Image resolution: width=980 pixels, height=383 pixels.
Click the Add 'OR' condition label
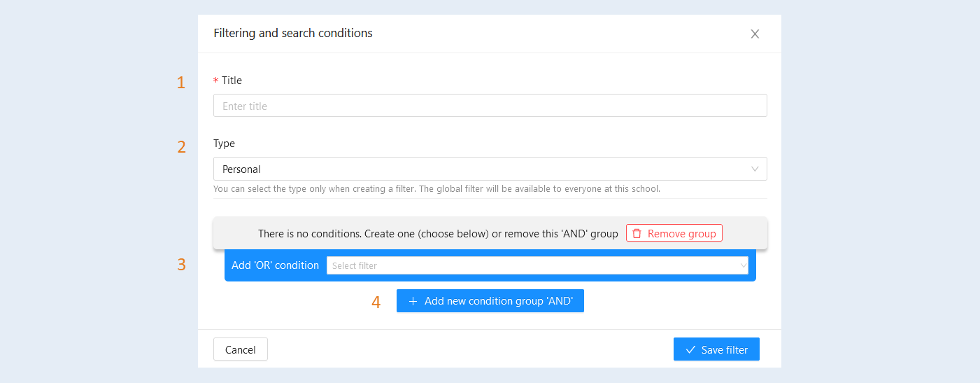coord(276,265)
